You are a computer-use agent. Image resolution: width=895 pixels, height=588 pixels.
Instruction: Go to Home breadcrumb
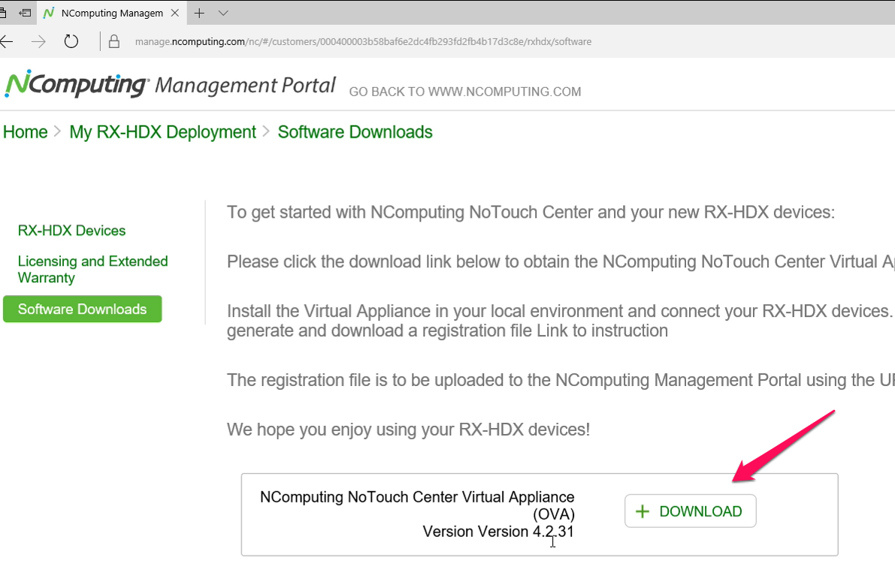[25, 131]
